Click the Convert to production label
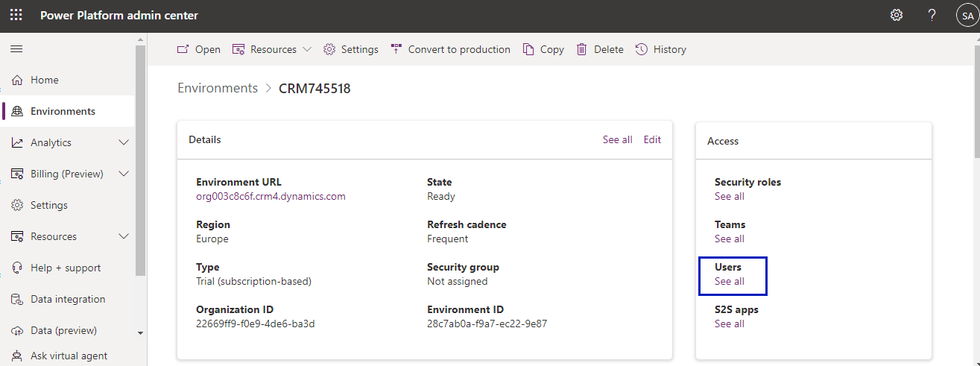 [459, 49]
